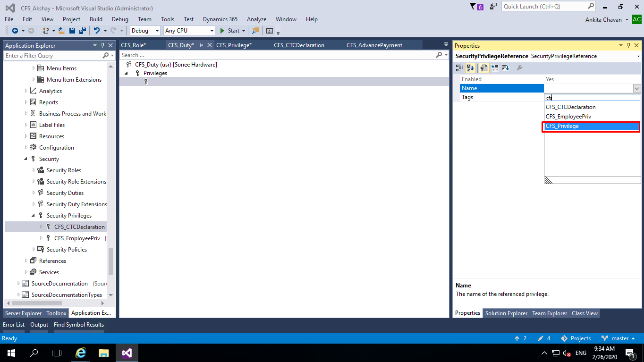The image size is (644, 362).
Task: Close the CFS_Duty tab
Action: [209, 45]
